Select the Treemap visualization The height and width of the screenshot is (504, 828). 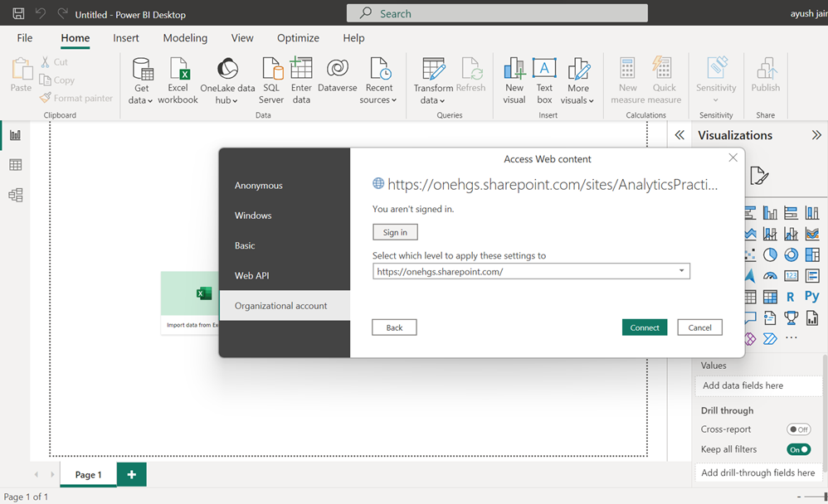click(812, 255)
